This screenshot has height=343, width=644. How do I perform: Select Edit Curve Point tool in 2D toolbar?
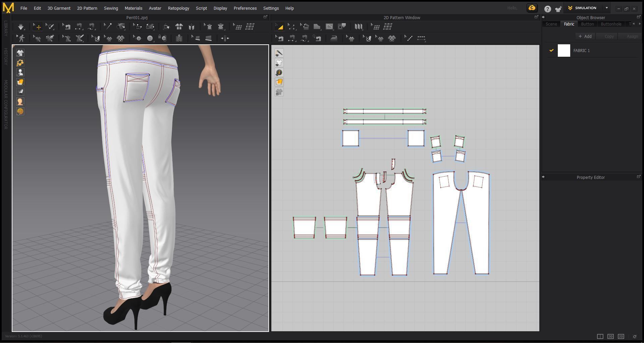coord(291,27)
